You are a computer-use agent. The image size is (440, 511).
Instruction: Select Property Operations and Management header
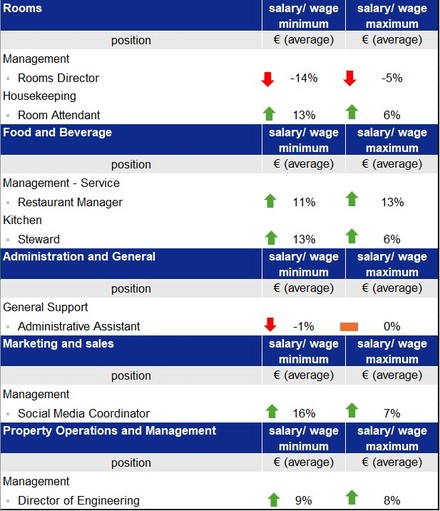[110, 431]
